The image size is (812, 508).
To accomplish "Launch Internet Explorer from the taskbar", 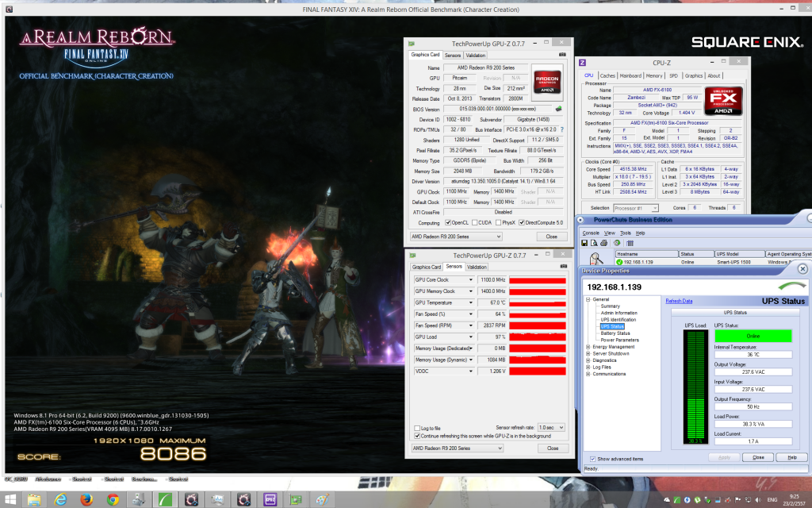I will click(60, 500).
